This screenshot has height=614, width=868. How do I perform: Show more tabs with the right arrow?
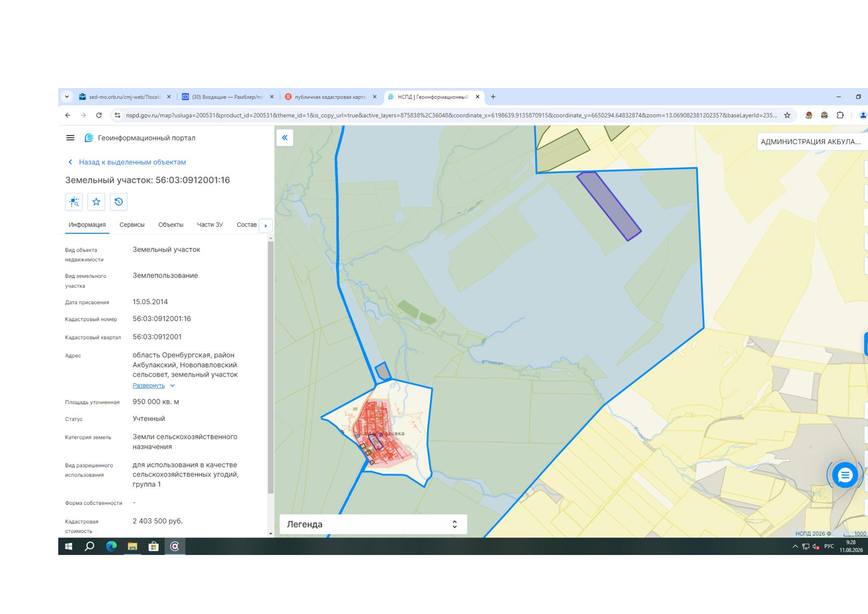266,226
